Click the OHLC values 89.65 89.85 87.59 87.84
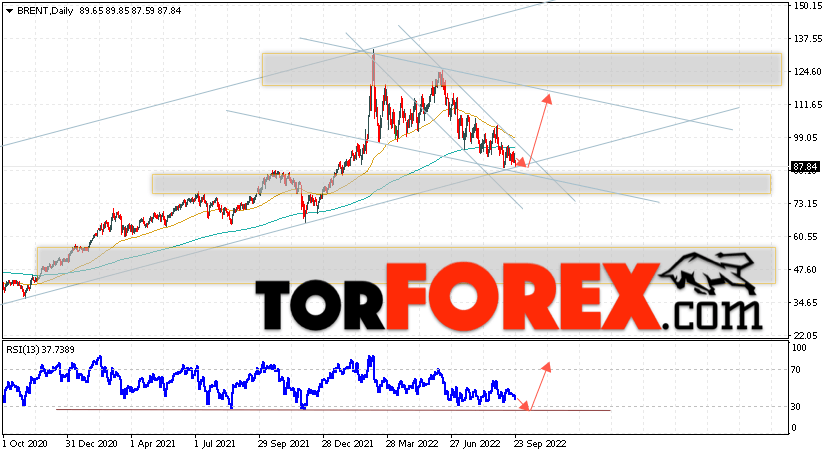Image resolution: width=828 pixels, height=455 pixels. coord(130,11)
